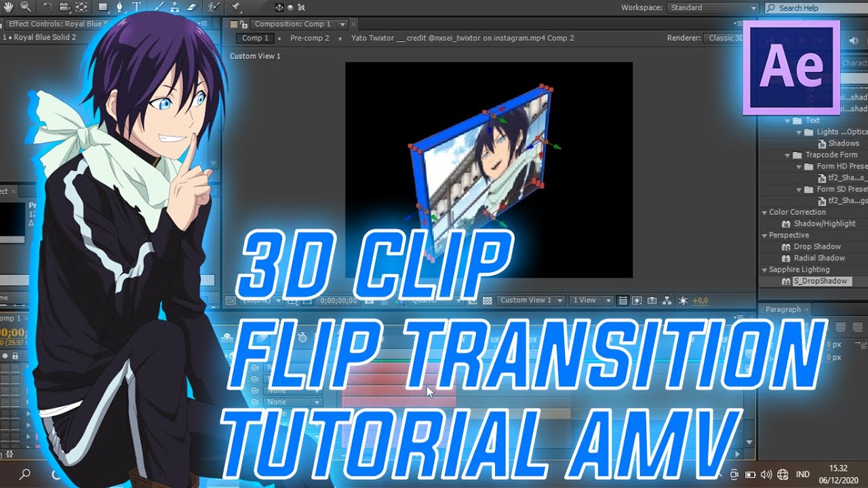Collapse the Color Correction category
868x488 pixels.
[764, 212]
